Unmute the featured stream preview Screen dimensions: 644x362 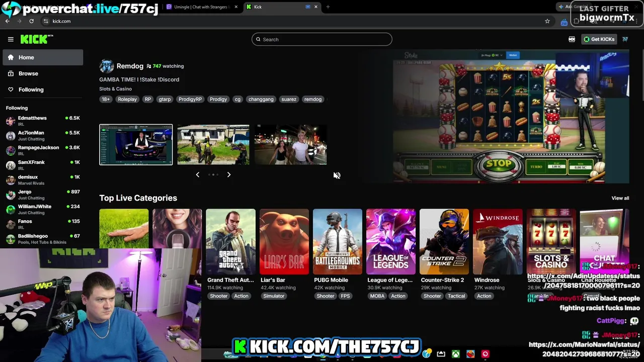coord(337,175)
